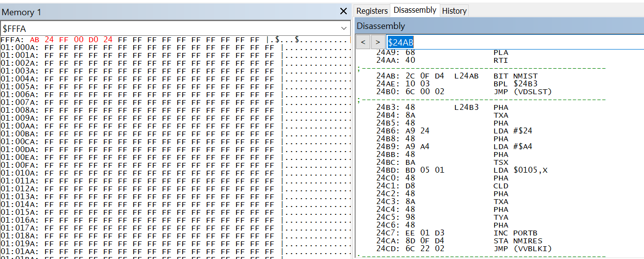Click the forward navigation arrow in Disassembly

[x=378, y=42]
